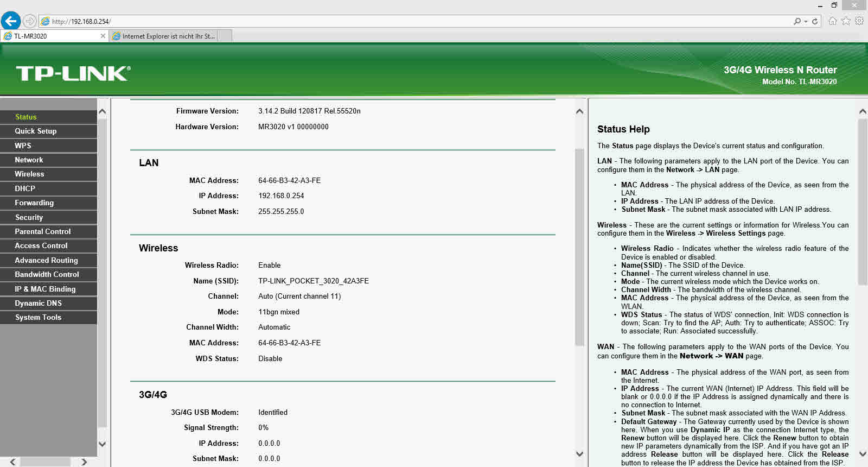Click Status Help panel scroll down arrow
This screenshot has width=868, height=467.
tap(863, 454)
